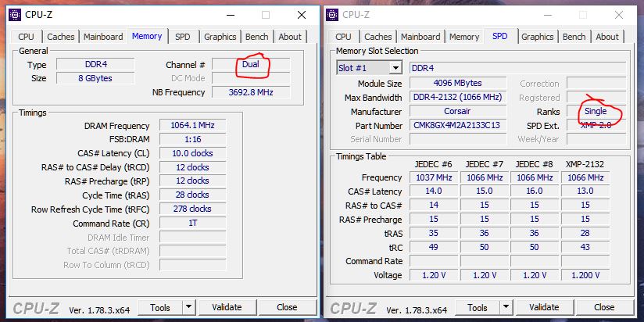The width and height of the screenshot is (644, 322).
Task: Open Bench tab in the right window
Action: pyautogui.click(x=574, y=37)
